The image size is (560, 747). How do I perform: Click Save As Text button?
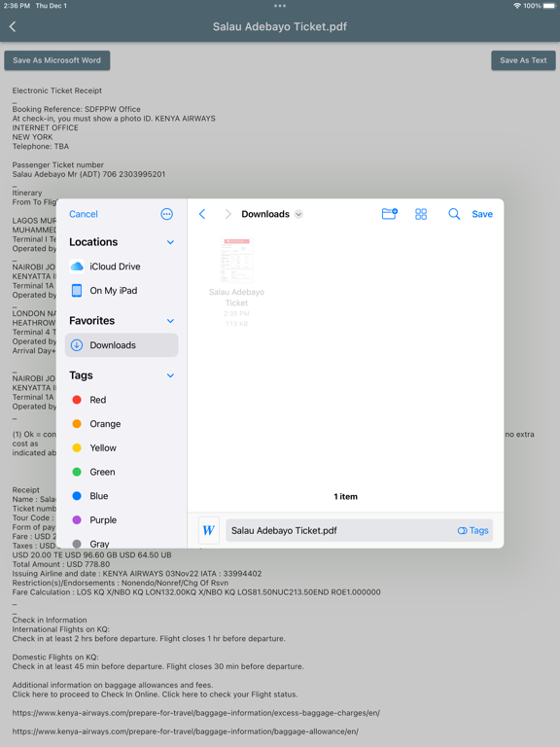point(523,60)
